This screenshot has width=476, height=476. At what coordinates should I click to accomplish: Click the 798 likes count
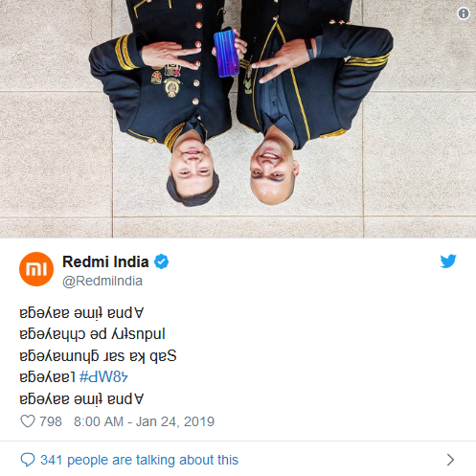pos(51,421)
